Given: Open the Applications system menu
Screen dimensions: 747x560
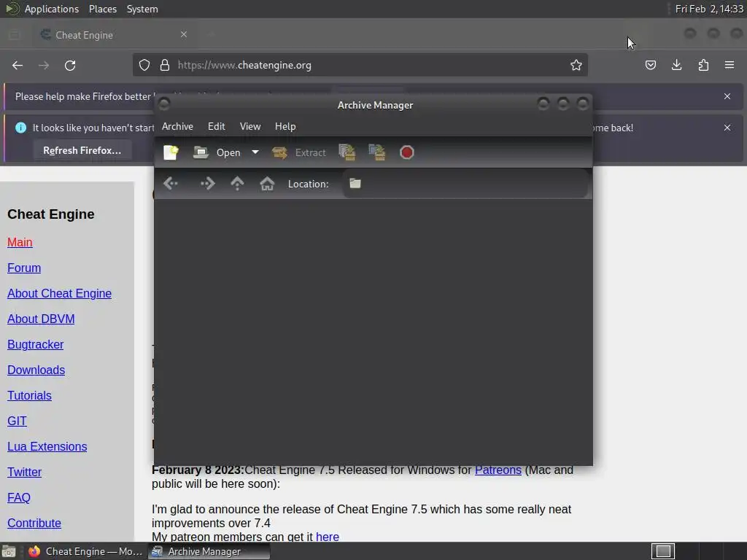Looking at the screenshot, I should click(52, 9).
